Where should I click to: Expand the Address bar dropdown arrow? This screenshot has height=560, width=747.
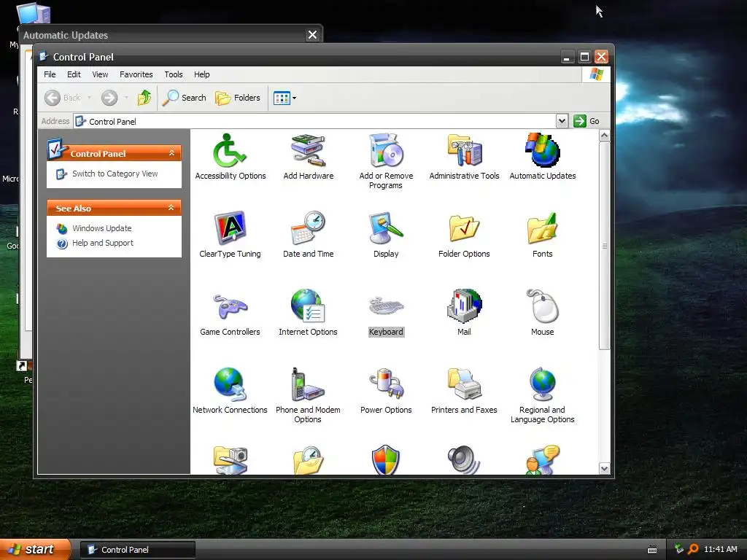(x=562, y=121)
